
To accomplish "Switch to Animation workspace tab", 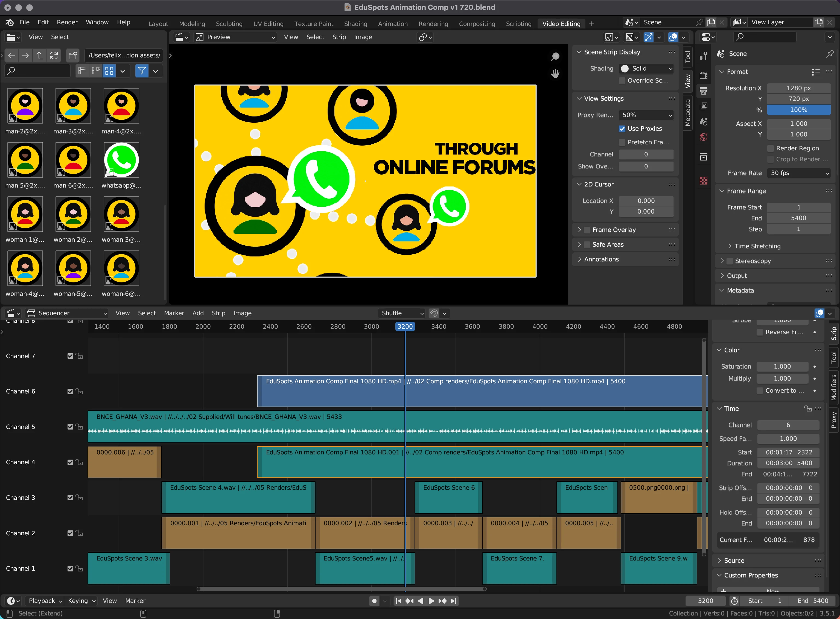I will (x=393, y=24).
